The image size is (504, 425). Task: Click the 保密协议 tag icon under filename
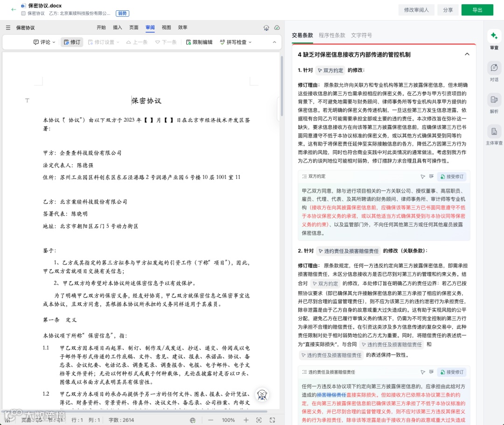pyautogui.click(x=23, y=14)
